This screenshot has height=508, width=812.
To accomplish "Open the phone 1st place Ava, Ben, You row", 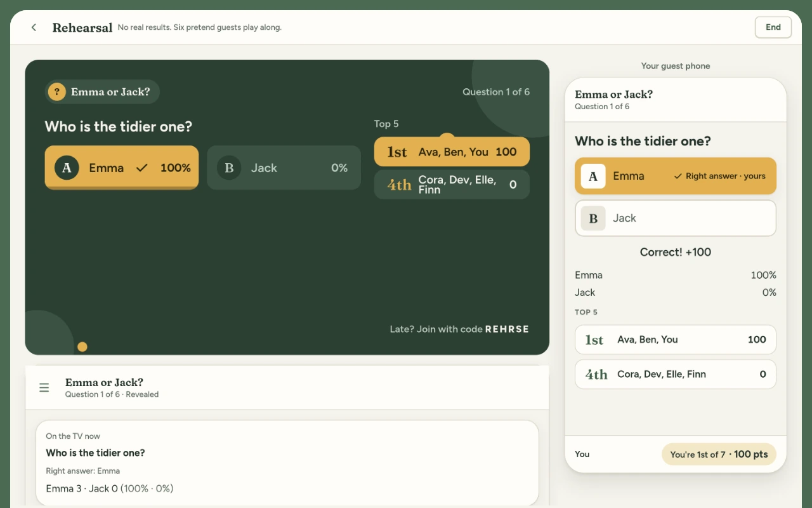I will [676, 339].
